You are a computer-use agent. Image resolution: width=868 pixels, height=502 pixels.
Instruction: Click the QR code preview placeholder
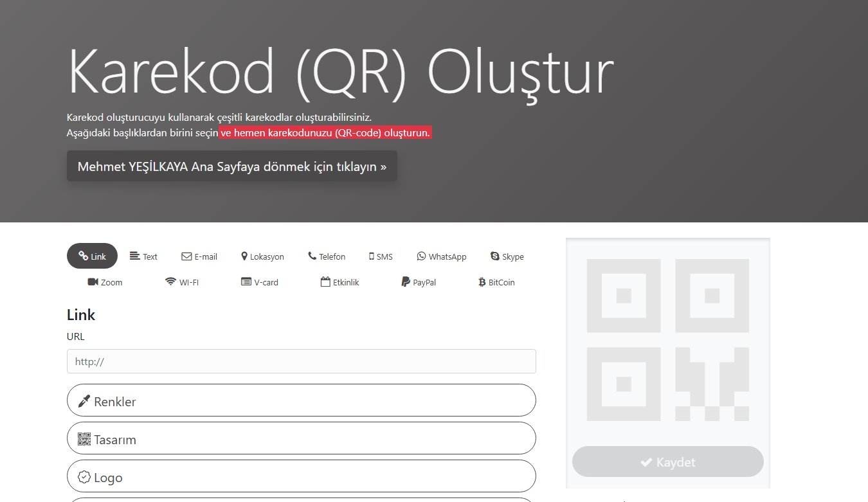[x=668, y=339]
